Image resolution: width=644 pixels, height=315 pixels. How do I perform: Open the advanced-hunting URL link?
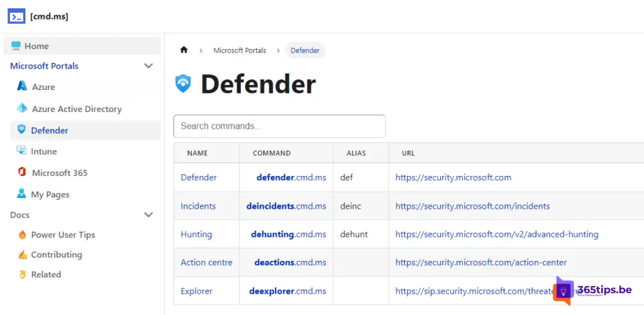[497, 235]
